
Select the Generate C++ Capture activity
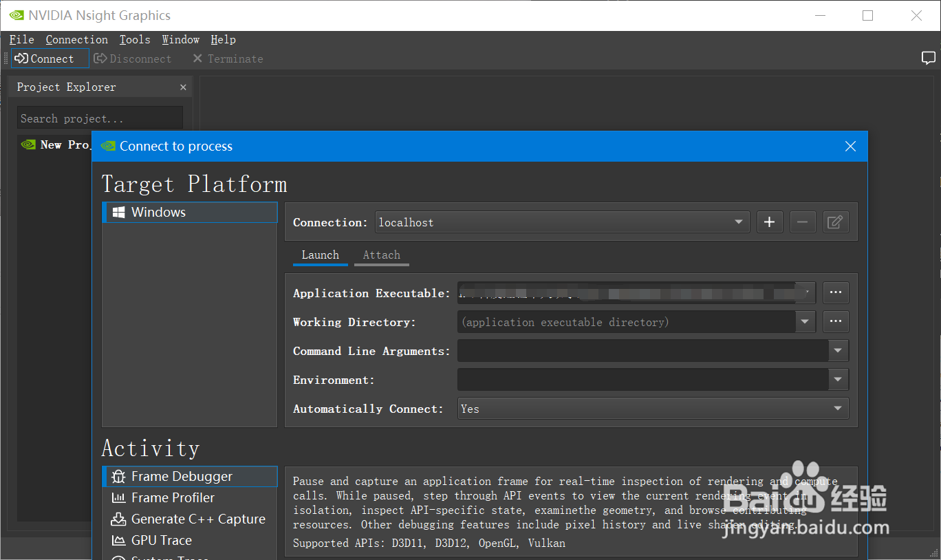click(190, 519)
